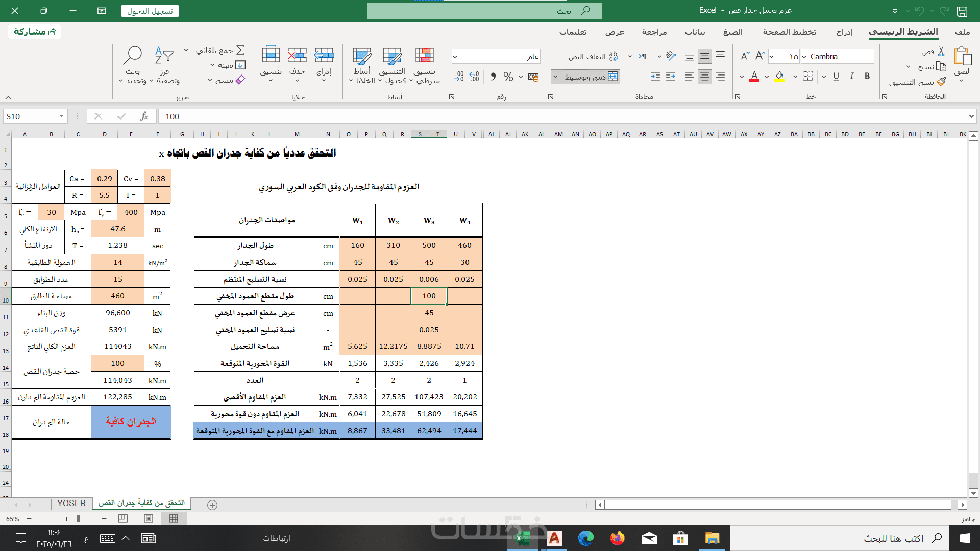Image resolution: width=980 pixels, height=551 pixels.
Task: Switch to the Insert ribbon tab
Action: tap(844, 32)
